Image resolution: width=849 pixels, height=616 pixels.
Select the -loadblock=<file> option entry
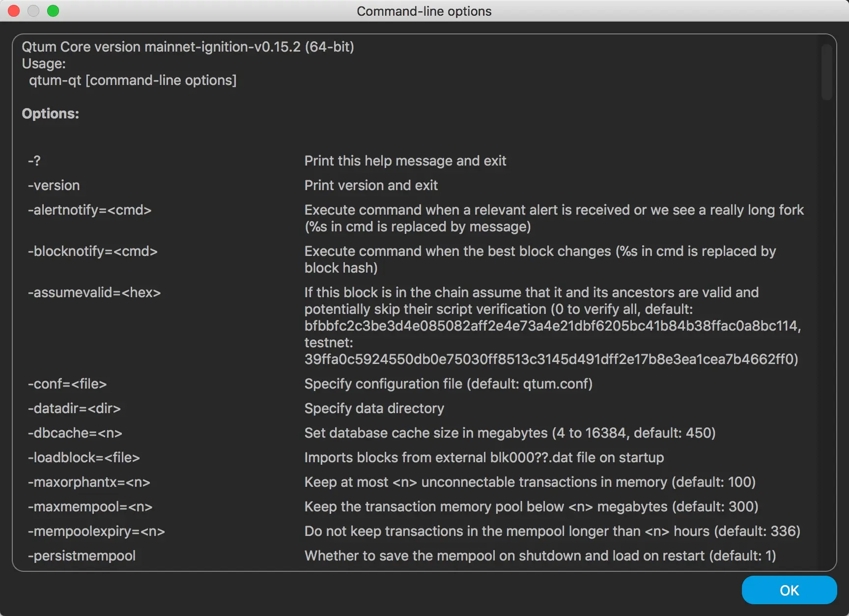(84, 457)
